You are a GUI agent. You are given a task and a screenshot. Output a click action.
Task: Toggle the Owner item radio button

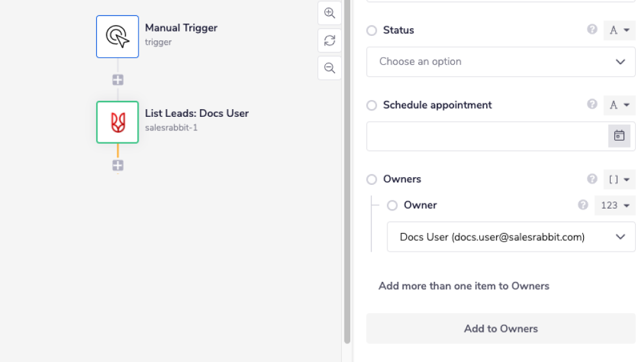point(393,205)
